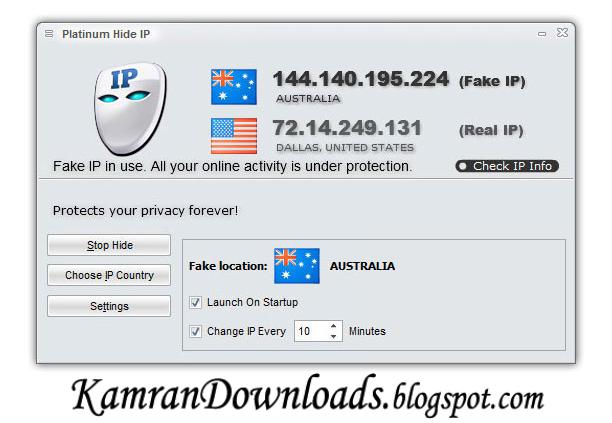Click the real IP address 72.14.249.131
The image size is (612, 423).
(x=347, y=128)
